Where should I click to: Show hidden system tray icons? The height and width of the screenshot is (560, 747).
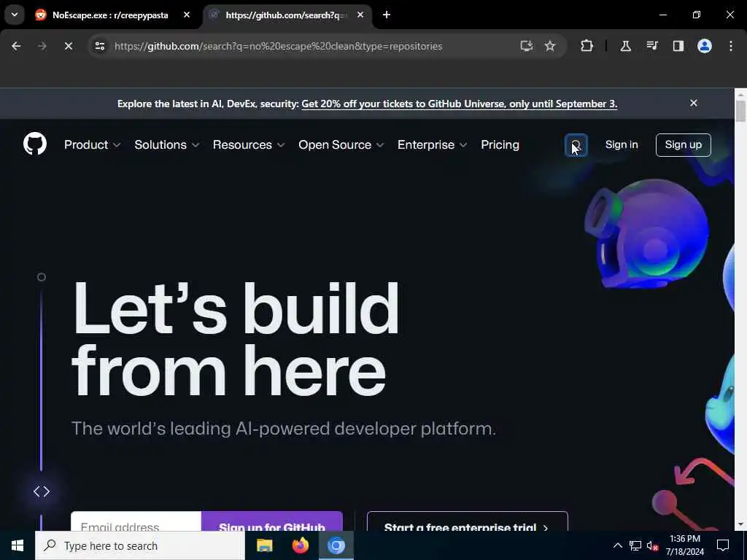click(617, 545)
